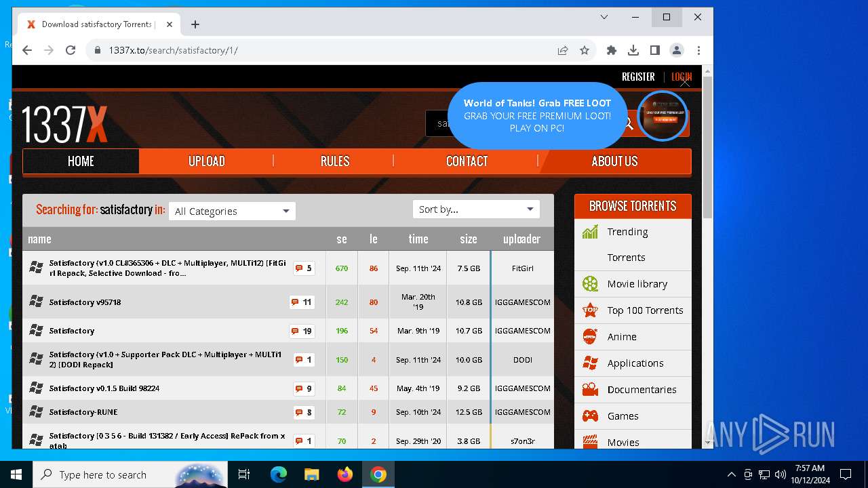Click the FitGirl uploader name
Screen dimensions: 868x488
522,268
